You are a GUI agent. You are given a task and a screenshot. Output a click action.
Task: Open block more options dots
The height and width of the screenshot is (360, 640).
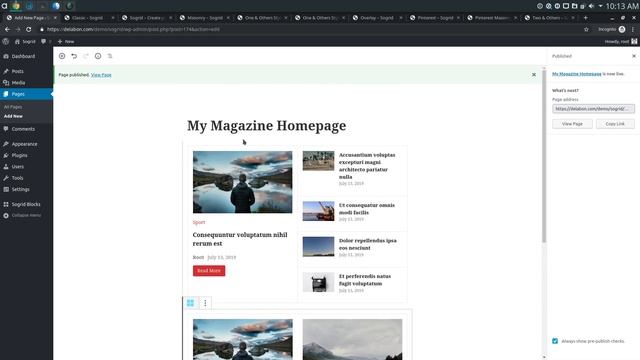pyautogui.click(x=205, y=303)
